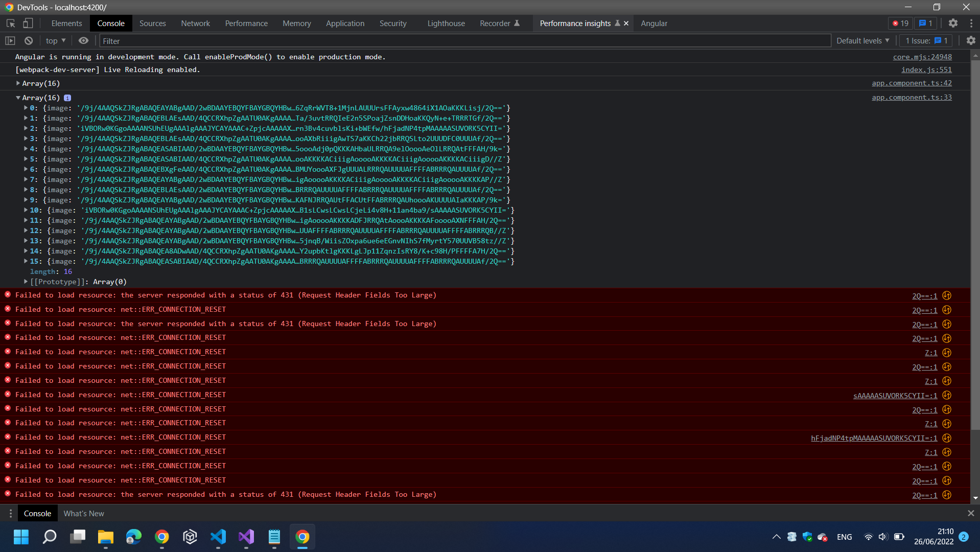Screen dimensions: 980x552
Task: Expand array item 10
Action: tap(26, 210)
